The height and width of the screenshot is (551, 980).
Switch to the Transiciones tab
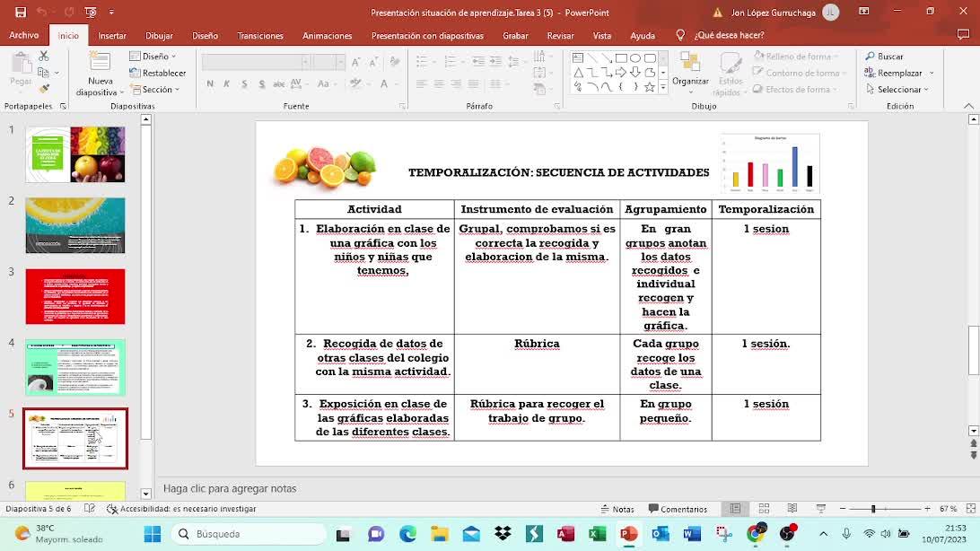tap(260, 36)
